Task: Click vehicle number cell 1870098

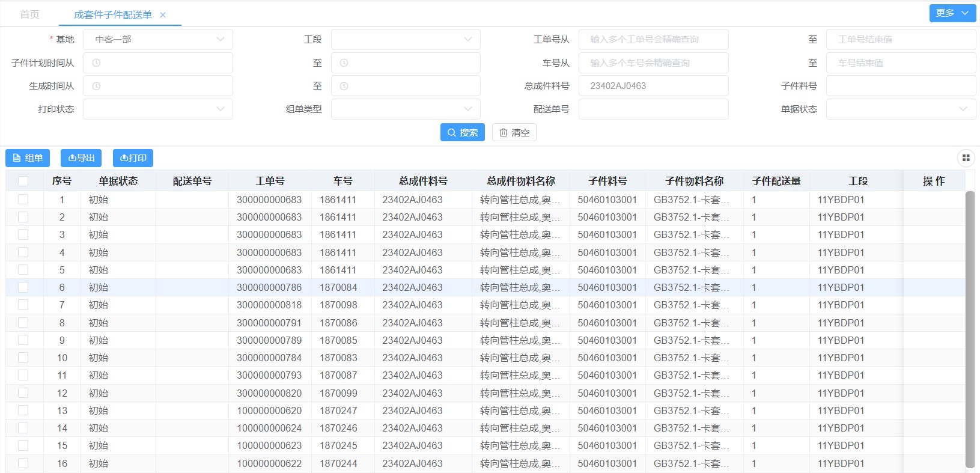Action: 338,305
